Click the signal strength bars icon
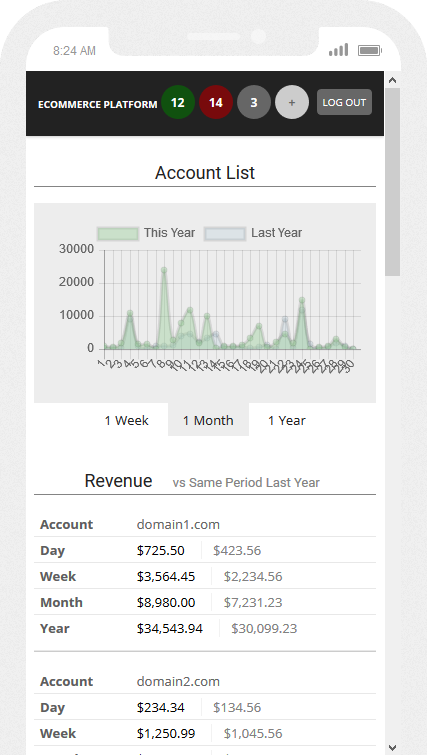This screenshot has height=755, width=427. [338, 50]
